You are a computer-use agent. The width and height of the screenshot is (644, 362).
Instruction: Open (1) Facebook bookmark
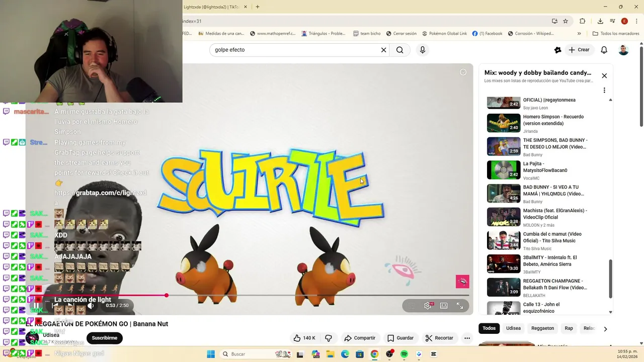click(x=487, y=34)
